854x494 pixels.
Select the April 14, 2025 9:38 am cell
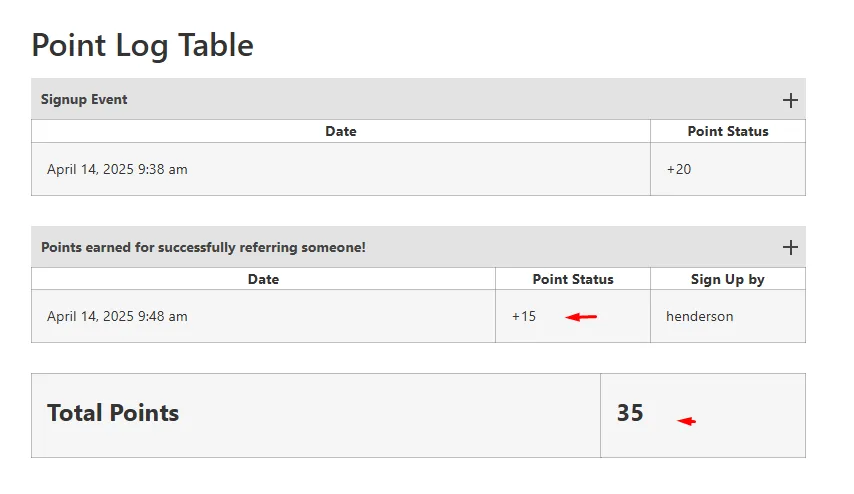tap(341, 169)
